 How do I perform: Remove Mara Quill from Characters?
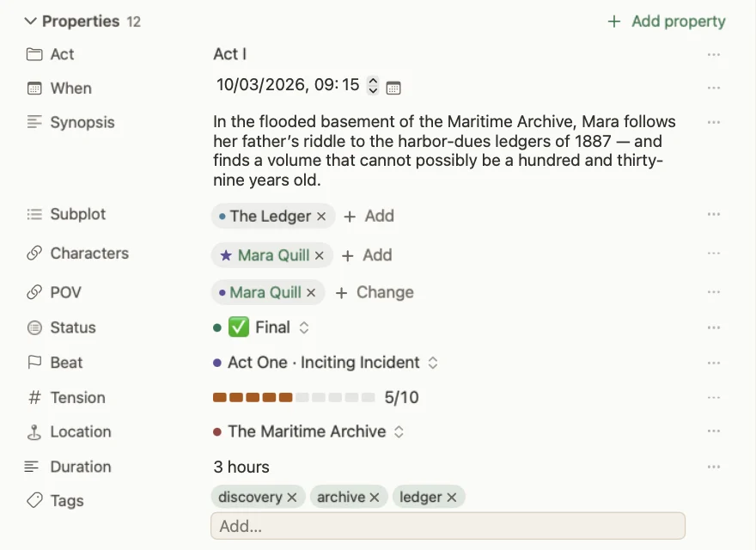320,255
